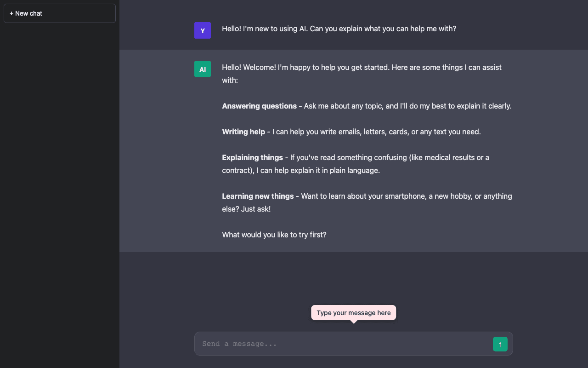Click the Send a message input field

click(x=322, y=344)
